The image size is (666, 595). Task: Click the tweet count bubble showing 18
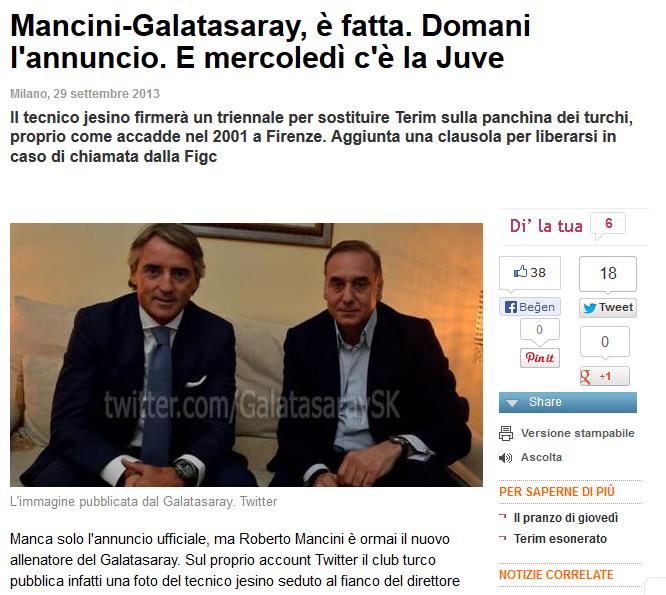608,274
